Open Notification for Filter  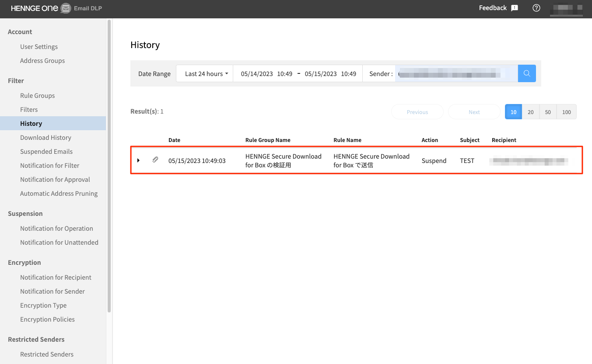tap(50, 166)
